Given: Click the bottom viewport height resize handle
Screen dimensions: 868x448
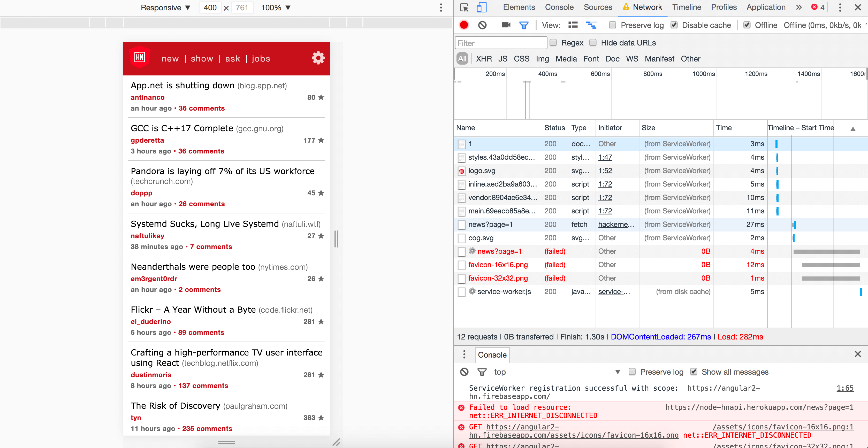Looking at the screenshot, I should point(226,442).
